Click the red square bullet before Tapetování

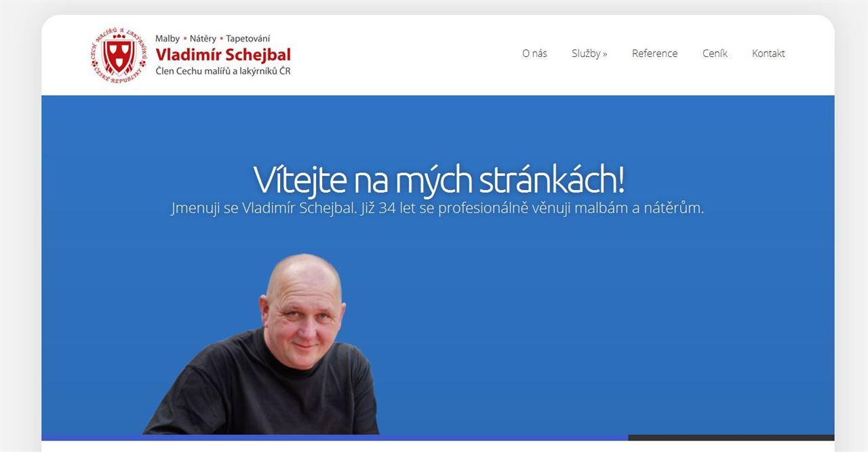click(221, 39)
